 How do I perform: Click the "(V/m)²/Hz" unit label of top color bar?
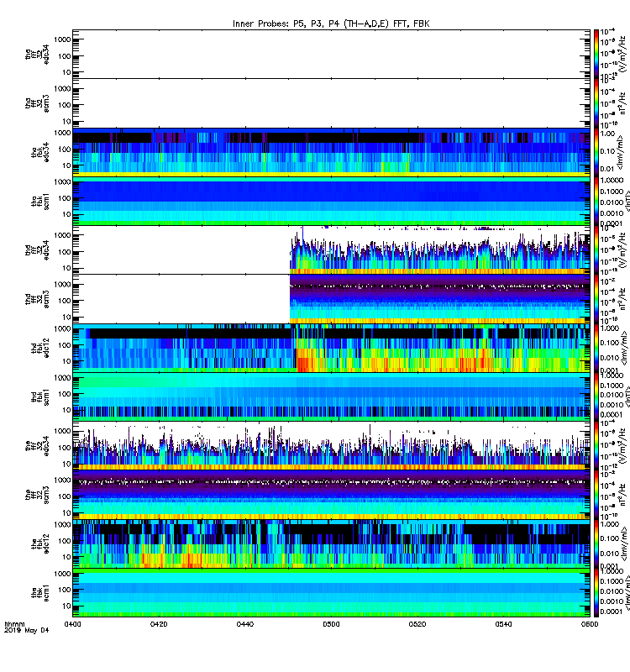(622, 54)
